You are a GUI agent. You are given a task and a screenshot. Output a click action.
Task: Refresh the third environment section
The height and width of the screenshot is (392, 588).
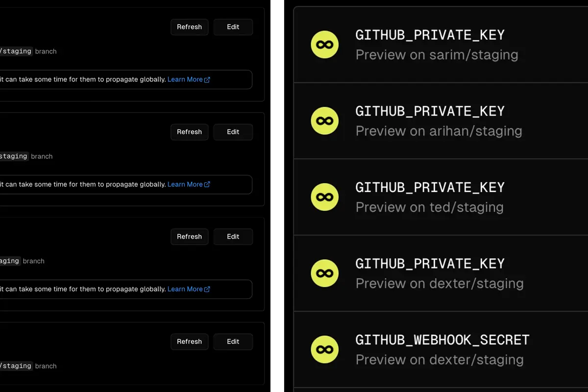click(x=189, y=237)
